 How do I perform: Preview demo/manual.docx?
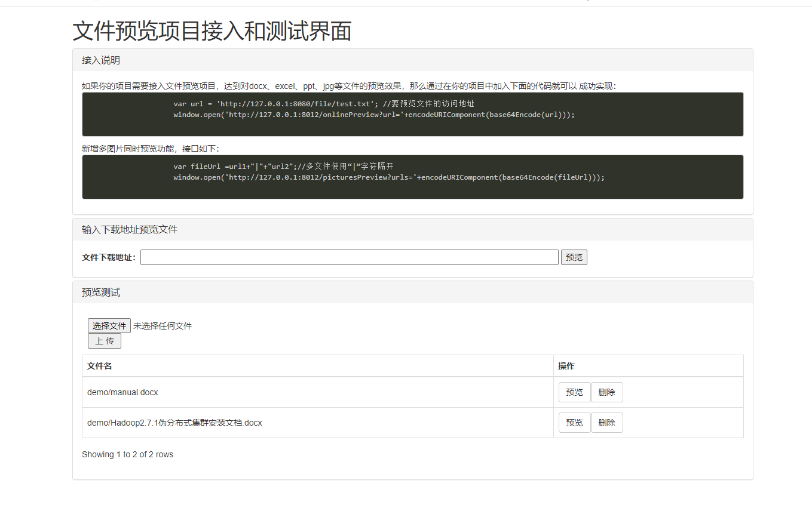click(574, 392)
